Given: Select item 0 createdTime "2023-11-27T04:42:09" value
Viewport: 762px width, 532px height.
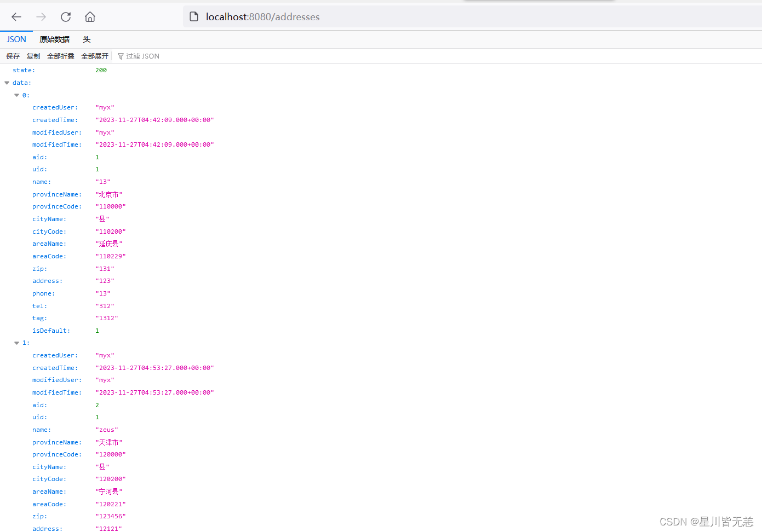Looking at the screenshot, I should click(154, 120).
